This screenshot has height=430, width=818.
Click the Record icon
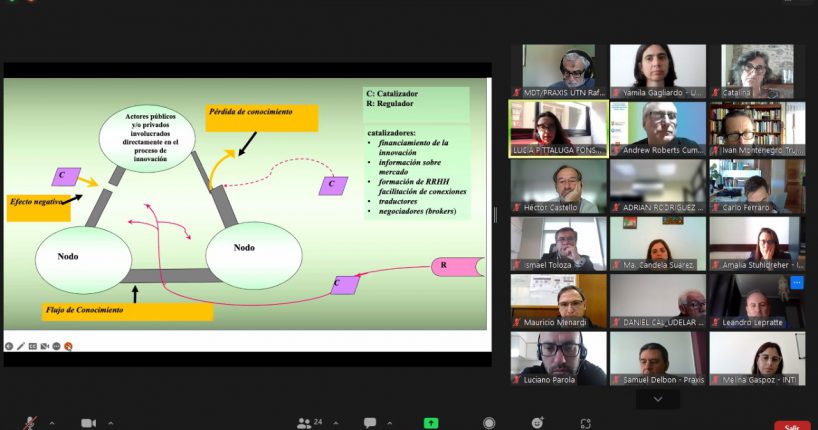489,423
